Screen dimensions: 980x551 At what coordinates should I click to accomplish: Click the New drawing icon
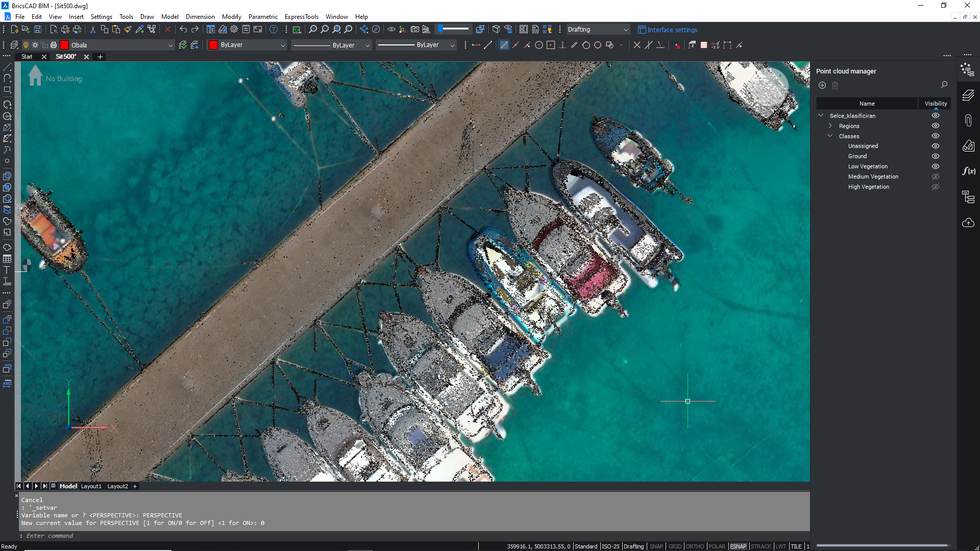click(14, 30)
